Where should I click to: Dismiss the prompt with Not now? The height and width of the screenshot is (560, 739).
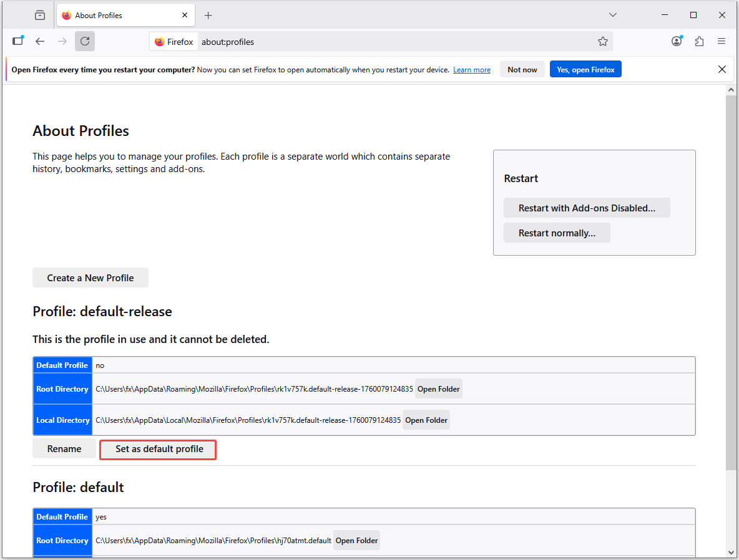coord(522,69)
